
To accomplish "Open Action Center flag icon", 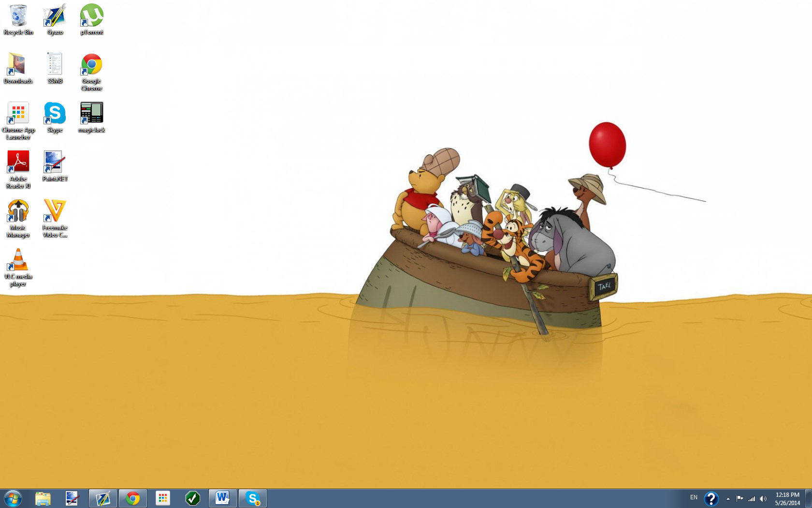I will click(739, 498).
